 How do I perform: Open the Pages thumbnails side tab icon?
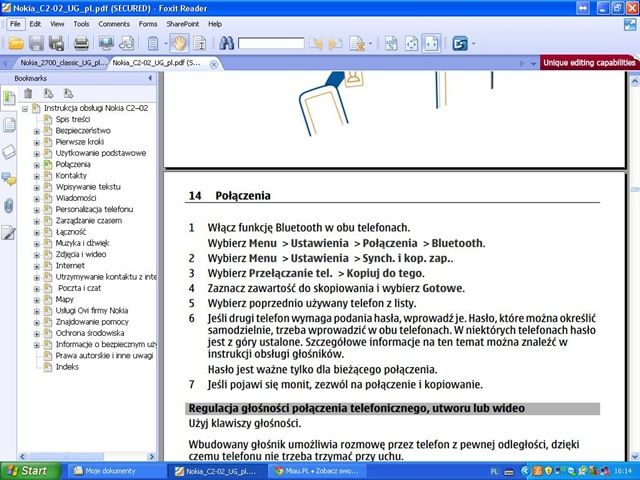tap(9, 125)
